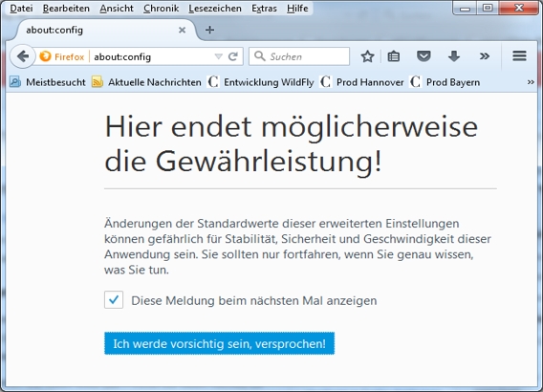The width and height of the screenshot is (543, 392).
Task: Expand hidden bookmarks in the bookmarks bar
Action: 531,82
